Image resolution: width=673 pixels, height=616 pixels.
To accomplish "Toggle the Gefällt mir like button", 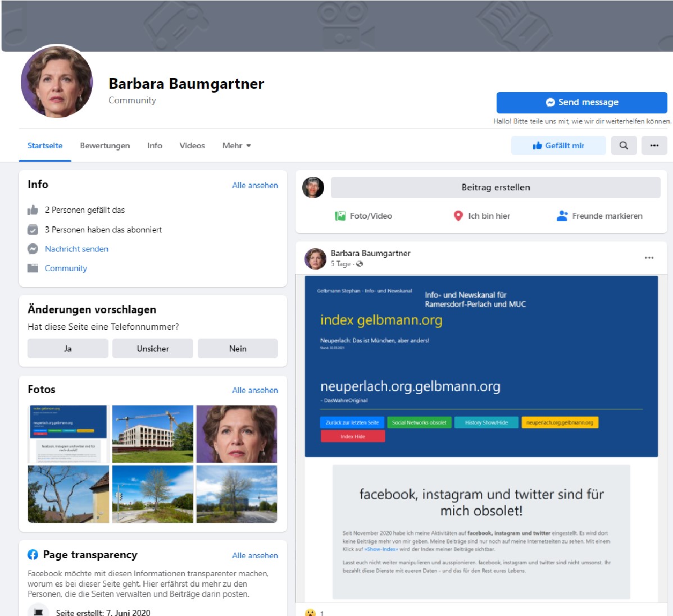I will pyautogui.click(x=558, y=145).
